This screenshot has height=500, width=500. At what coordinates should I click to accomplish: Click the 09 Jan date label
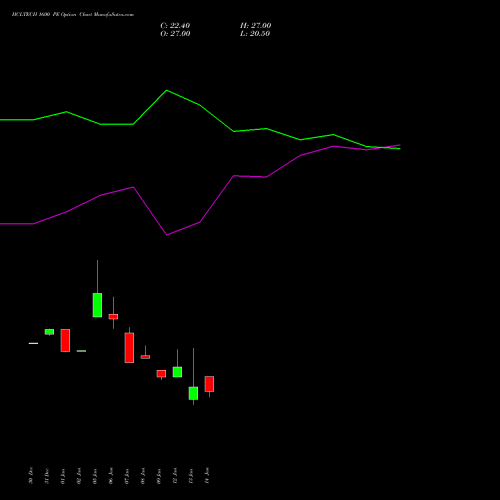click(159, 476)
